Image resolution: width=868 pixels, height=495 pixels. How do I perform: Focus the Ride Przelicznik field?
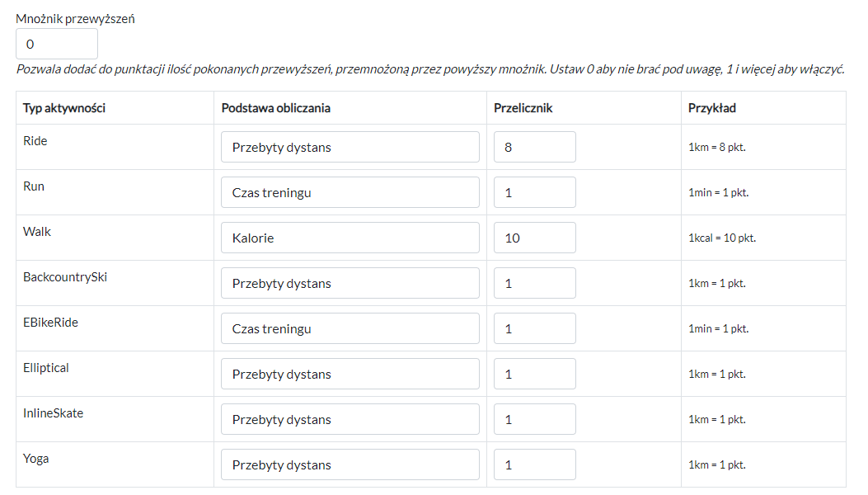(534, 147)
